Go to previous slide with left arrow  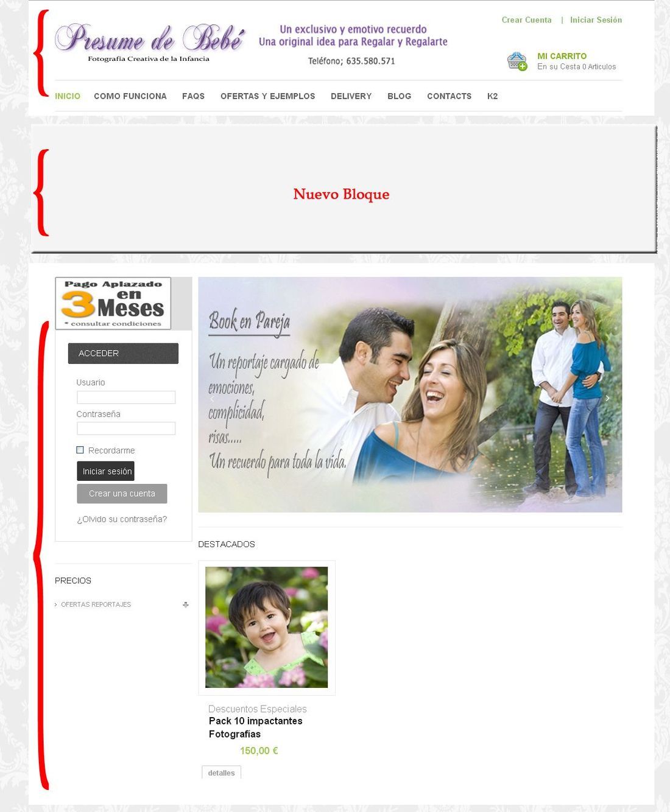coord(212,399)
